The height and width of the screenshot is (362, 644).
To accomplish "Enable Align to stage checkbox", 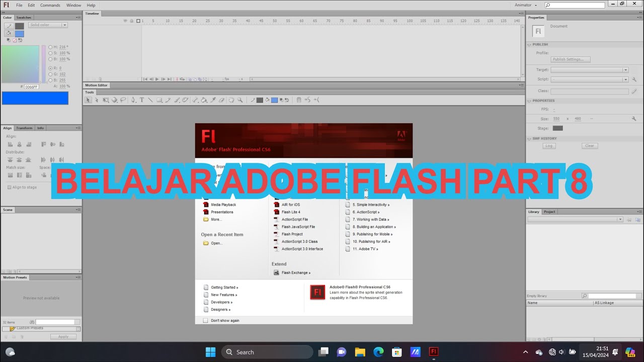I will click(9, 187).
